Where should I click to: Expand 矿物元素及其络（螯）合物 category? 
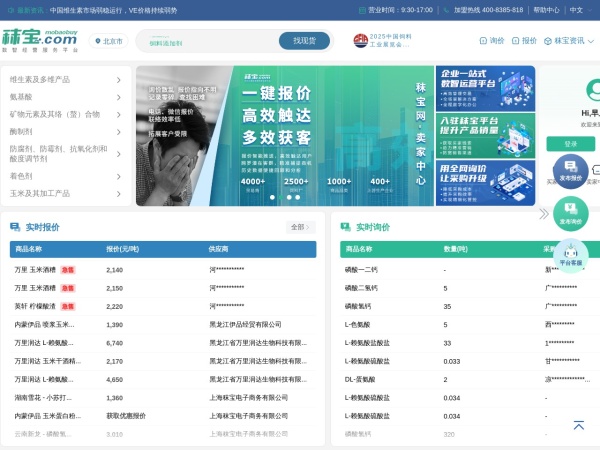click(65, 114)
